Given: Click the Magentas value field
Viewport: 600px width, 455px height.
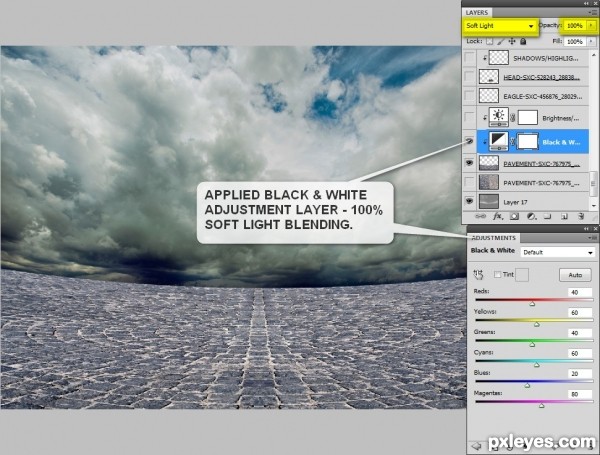Looking at the screenshot, I should click(580, 394).
